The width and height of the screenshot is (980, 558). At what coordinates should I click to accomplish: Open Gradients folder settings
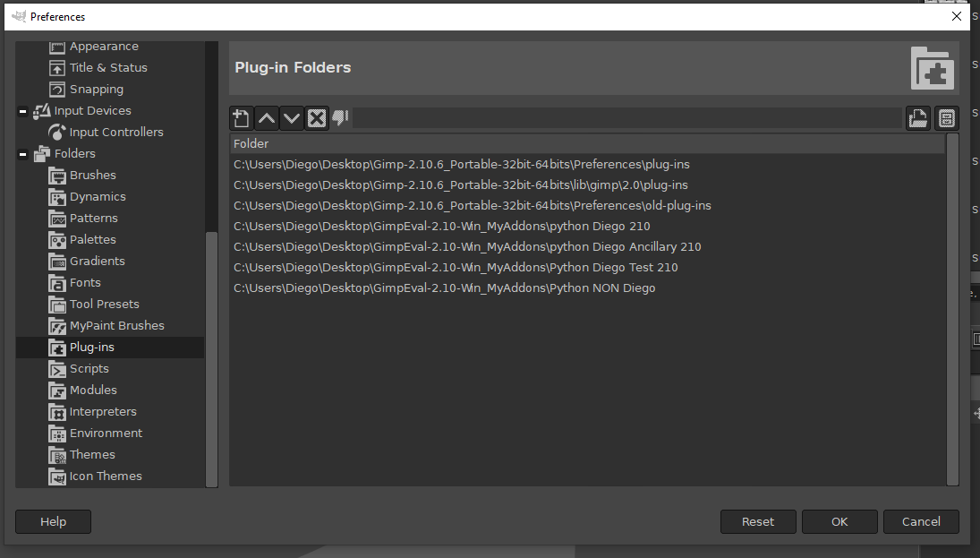(x=97, y=261)
